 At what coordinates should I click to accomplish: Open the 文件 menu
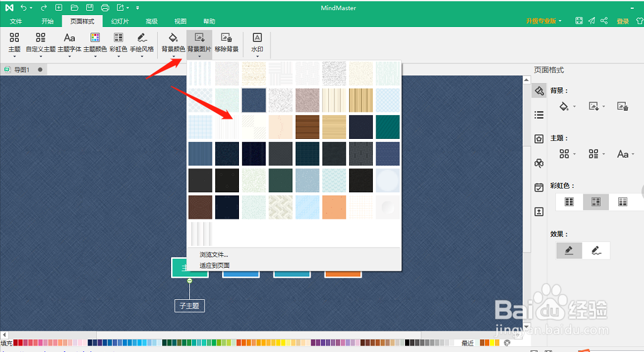(16, 21)
